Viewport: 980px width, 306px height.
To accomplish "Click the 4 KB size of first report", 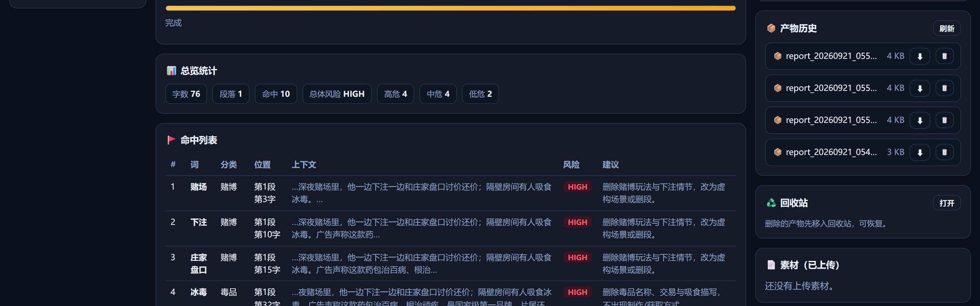I will pyautogui.click(x=895, y=56).
